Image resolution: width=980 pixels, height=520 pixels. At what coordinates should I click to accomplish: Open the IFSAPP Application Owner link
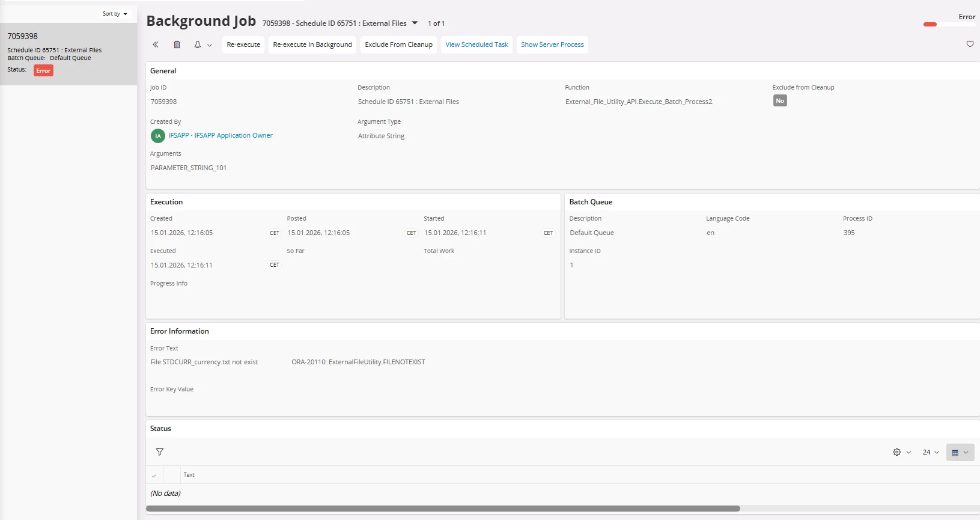(221, 135)
